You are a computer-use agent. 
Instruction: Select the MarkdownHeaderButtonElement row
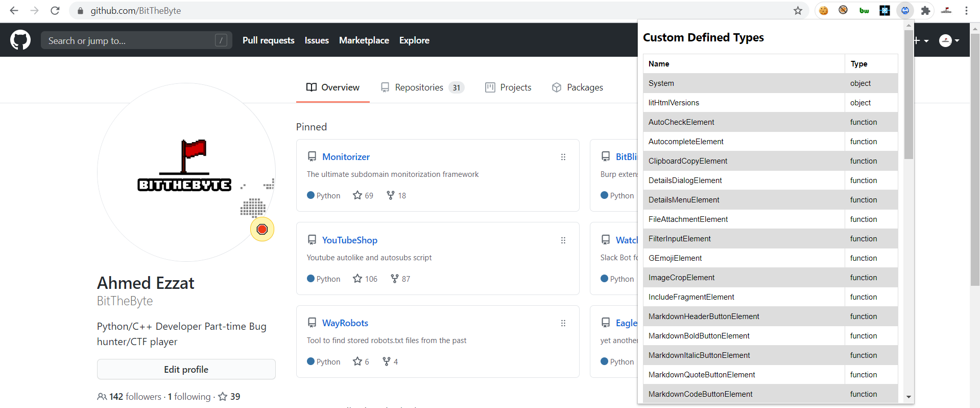(x=771, y=316)
